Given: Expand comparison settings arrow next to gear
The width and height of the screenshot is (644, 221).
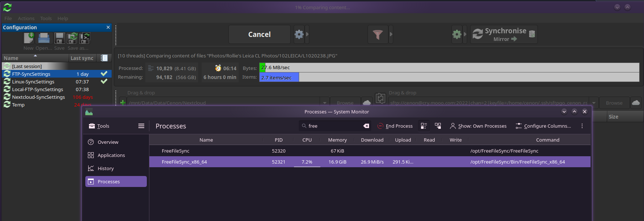Looking at the screenshot, I should pyautogui.click(x=307, y=34).
